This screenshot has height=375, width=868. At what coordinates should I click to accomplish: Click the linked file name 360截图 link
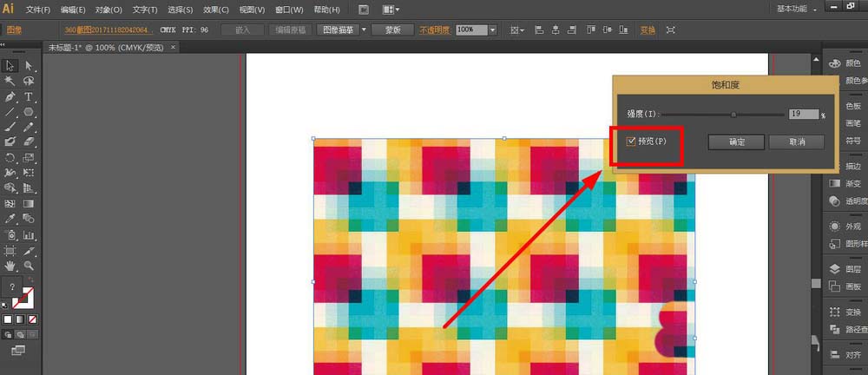point(109,30)
